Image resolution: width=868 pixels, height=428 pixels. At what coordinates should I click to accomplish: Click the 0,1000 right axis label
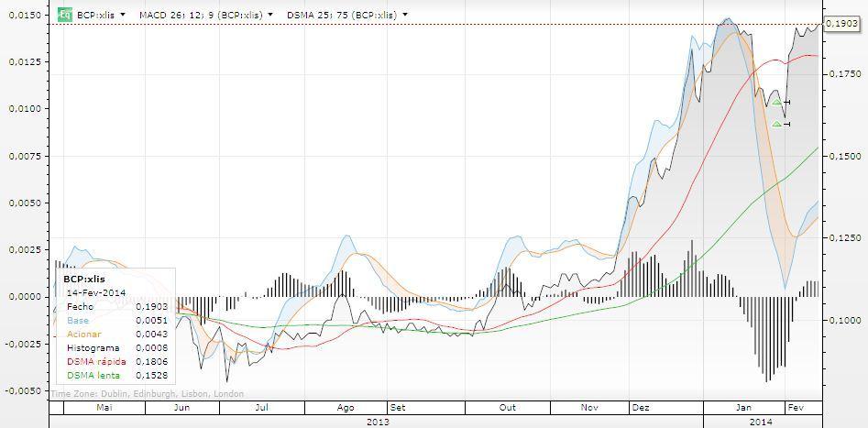coord(845,320)
